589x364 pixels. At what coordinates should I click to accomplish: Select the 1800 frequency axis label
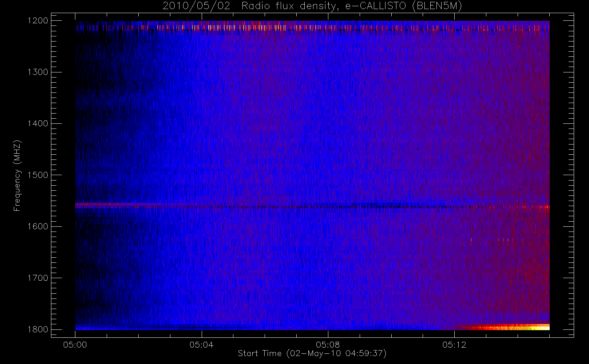tap(38, 329)
